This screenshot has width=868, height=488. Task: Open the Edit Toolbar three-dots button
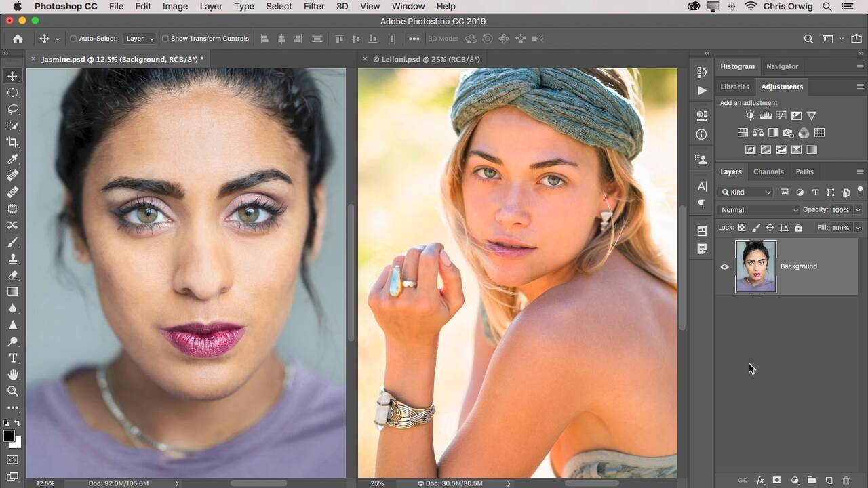pos(12,408)
